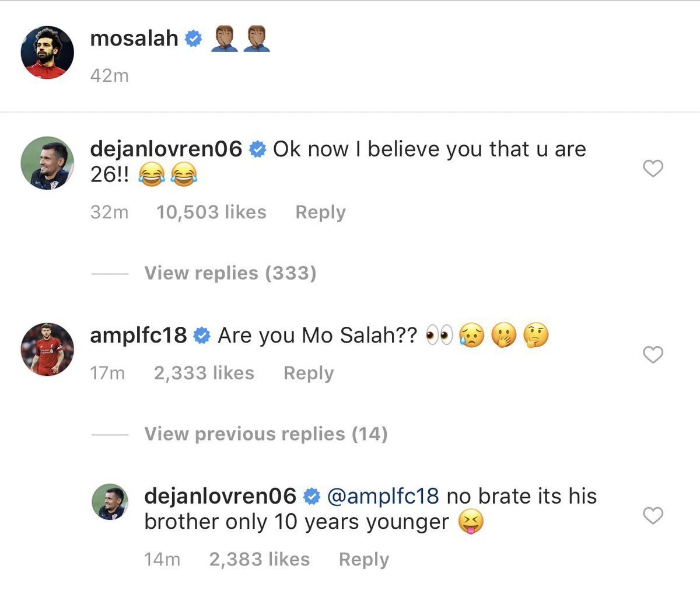The height and width of the screenshot is (604, 700).
Task: Show the 2,333 likes list
Action: point(204,373)
